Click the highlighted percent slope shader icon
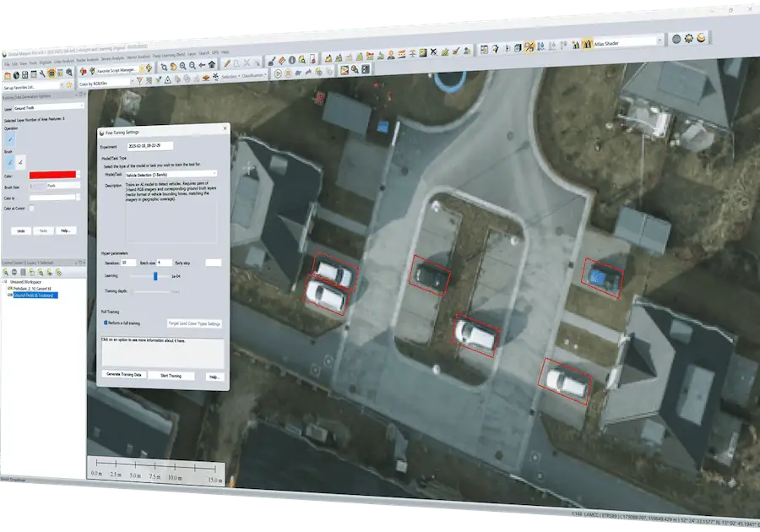The width and height of the screenshot is (760, 532). pos(529,47)
